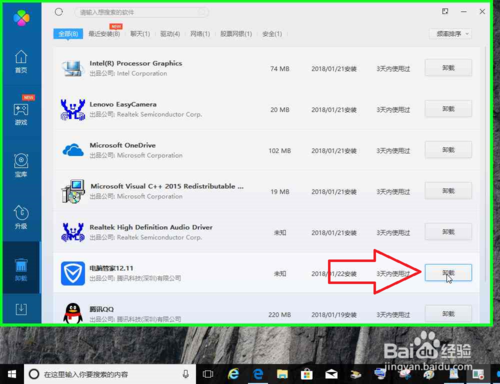This screenshot has width=500, height=384.
Task: Click the refresh circle icon beside search box
Action: click(59, 12)
